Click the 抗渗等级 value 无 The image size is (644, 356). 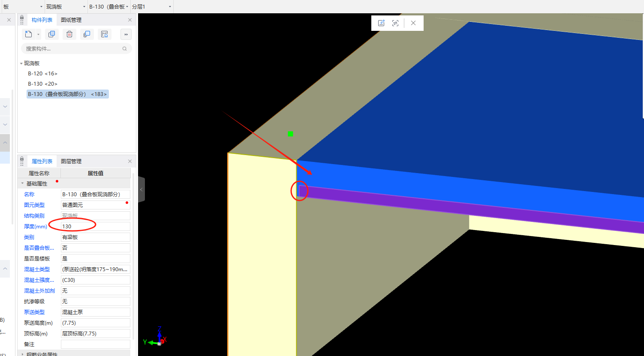(x=96, y=302)
